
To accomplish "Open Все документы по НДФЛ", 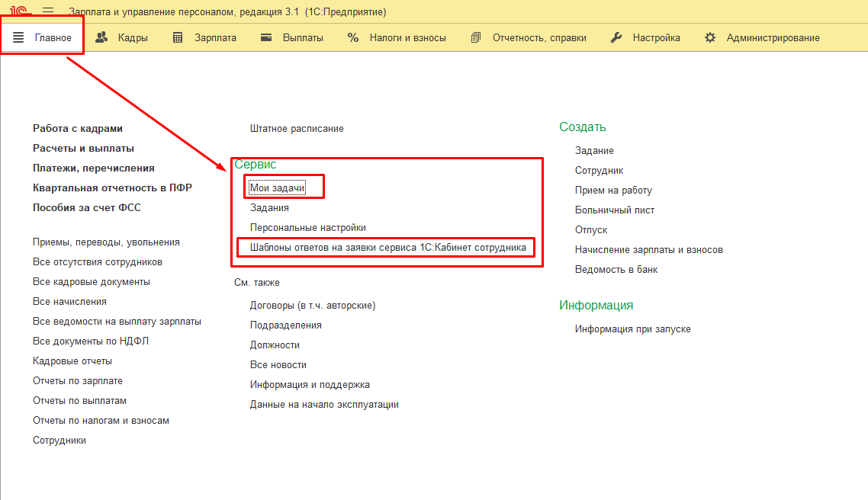I will pos(91,341).
